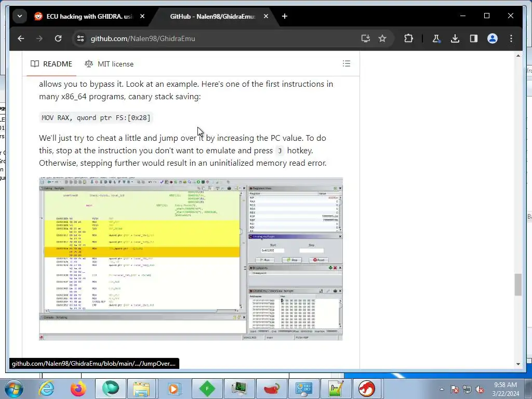Close the GitHub GhidraEmu tab

click(266, 16)
